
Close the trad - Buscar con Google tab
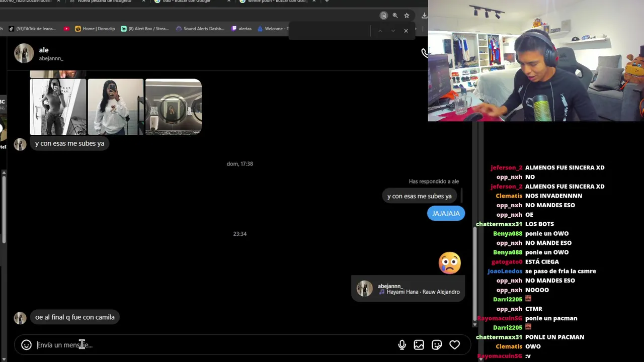[x=229, y=2]
